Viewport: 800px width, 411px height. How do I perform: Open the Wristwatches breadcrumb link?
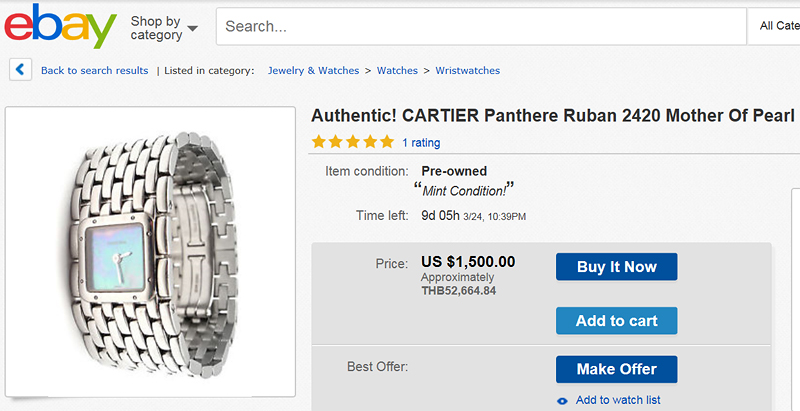[x=467, y=71]
